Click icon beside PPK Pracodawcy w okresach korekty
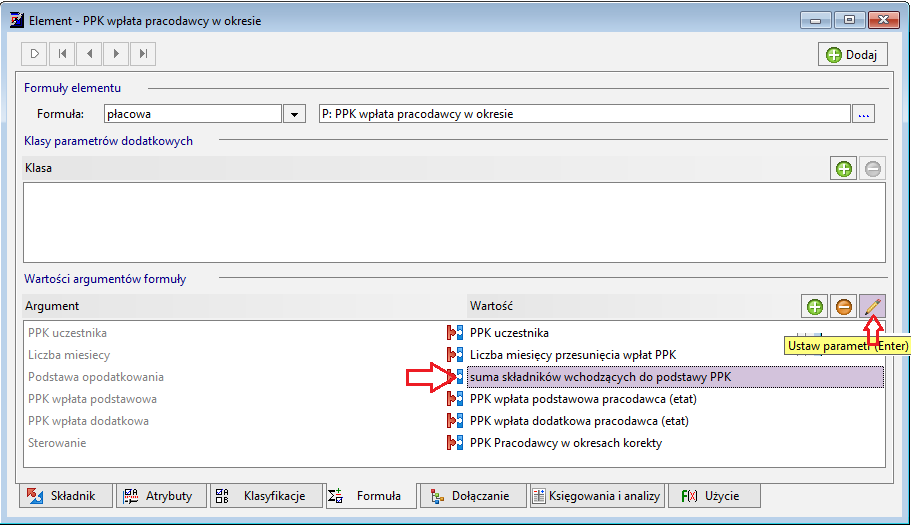Image resolution: width=911 pixels, height=528 pixels. [x=455, y=443]
